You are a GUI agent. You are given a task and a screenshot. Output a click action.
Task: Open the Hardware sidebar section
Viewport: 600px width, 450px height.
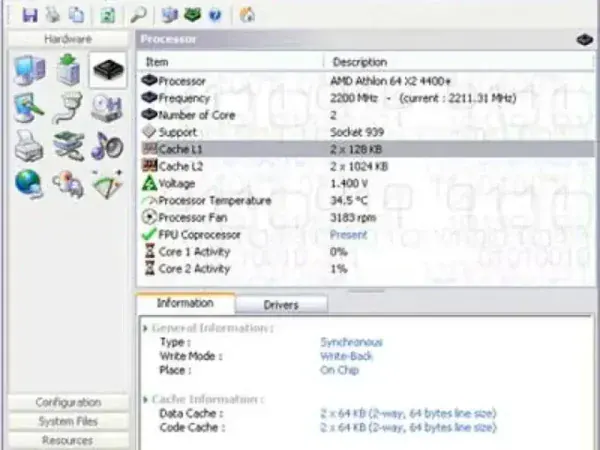click(x=68, y=39)
